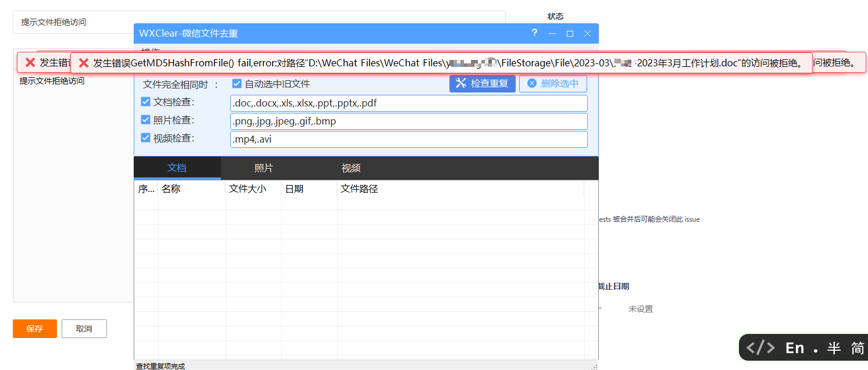Screen dimensions: 868x370
Task: Toggle the 半 half-width indicator
Action: click(834, 348)
